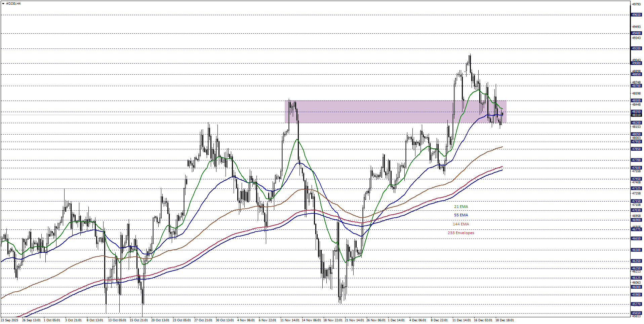Click the 6 Nov 22:01 time label

(268, 320)
